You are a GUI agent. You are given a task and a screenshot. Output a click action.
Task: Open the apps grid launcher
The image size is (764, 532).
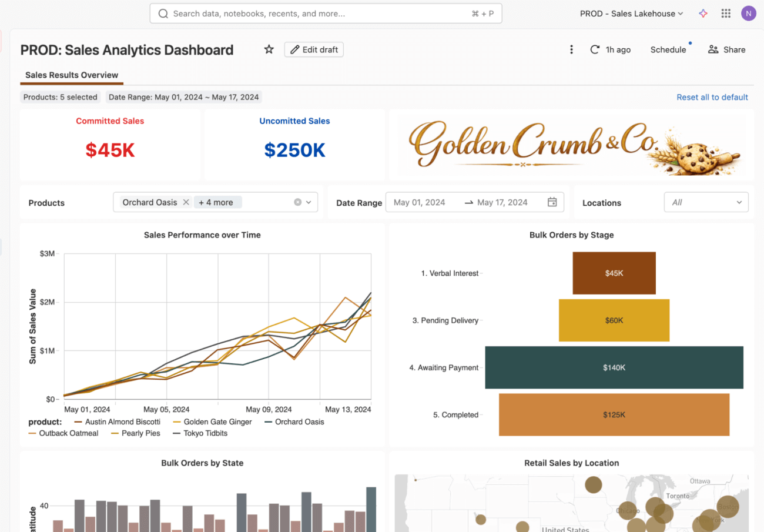(x=726, y=13)
